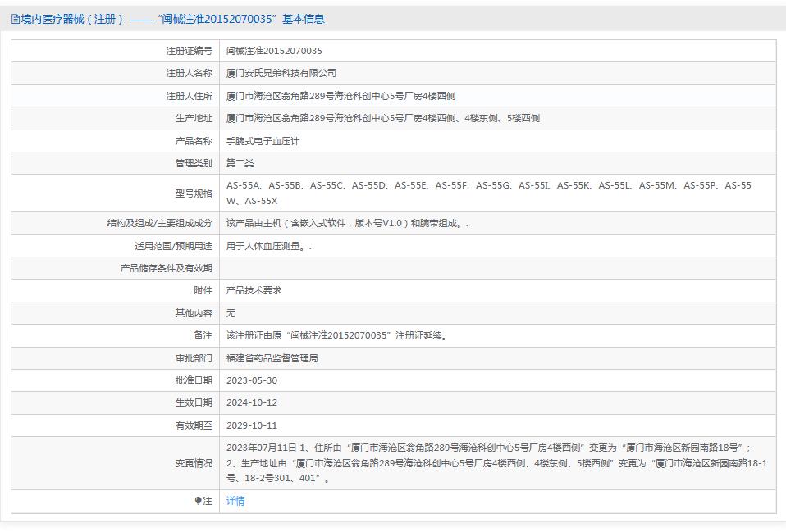Select the 生产地址 address value

(x=383, y=118)
